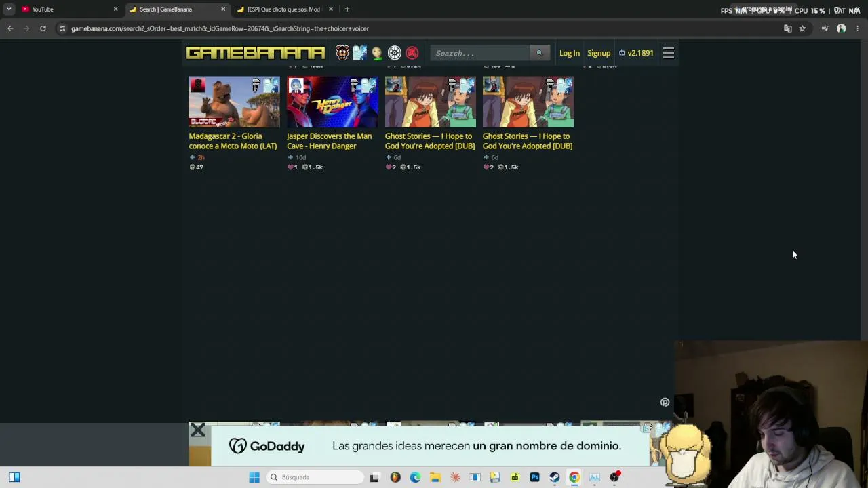868x488 pixels.
Task: Open the red starburst app in taskbar
Action: [x=455, y=477]
